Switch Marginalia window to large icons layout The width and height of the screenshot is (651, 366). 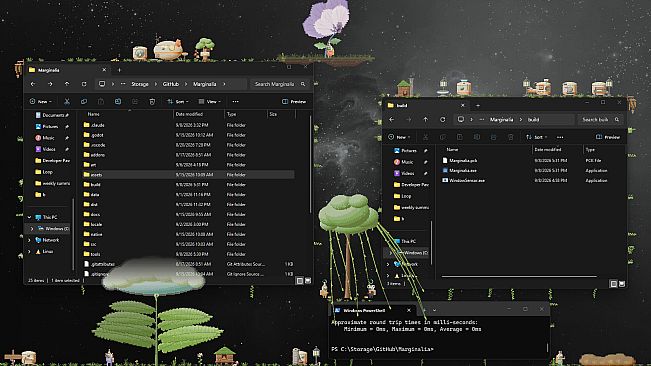click(x=308, y=281)
